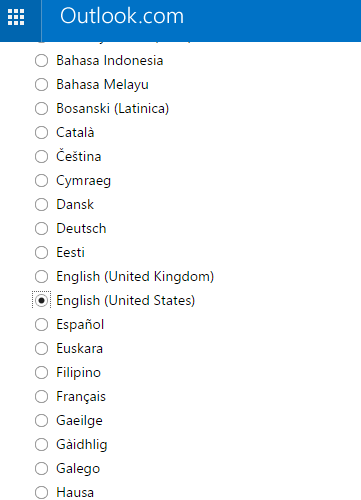Viewport: 361px width, 500px height.
Task: Open the app launcher grid icon
Action: coord(16,17)
